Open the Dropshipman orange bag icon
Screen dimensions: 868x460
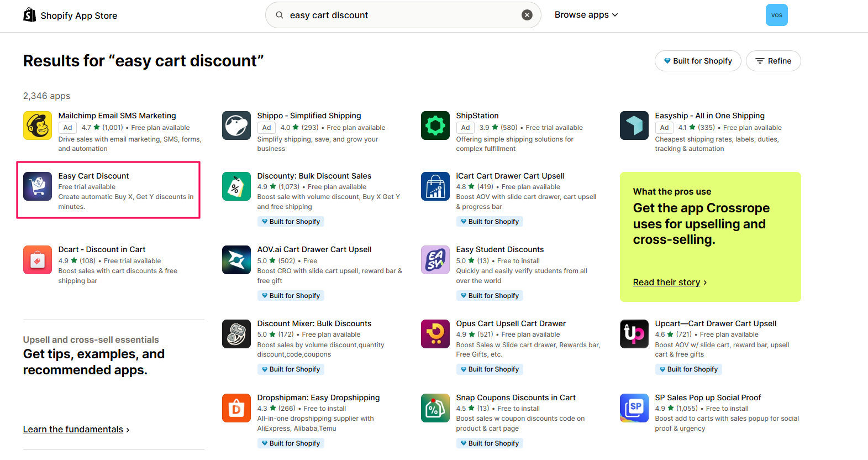coord(236,408)
